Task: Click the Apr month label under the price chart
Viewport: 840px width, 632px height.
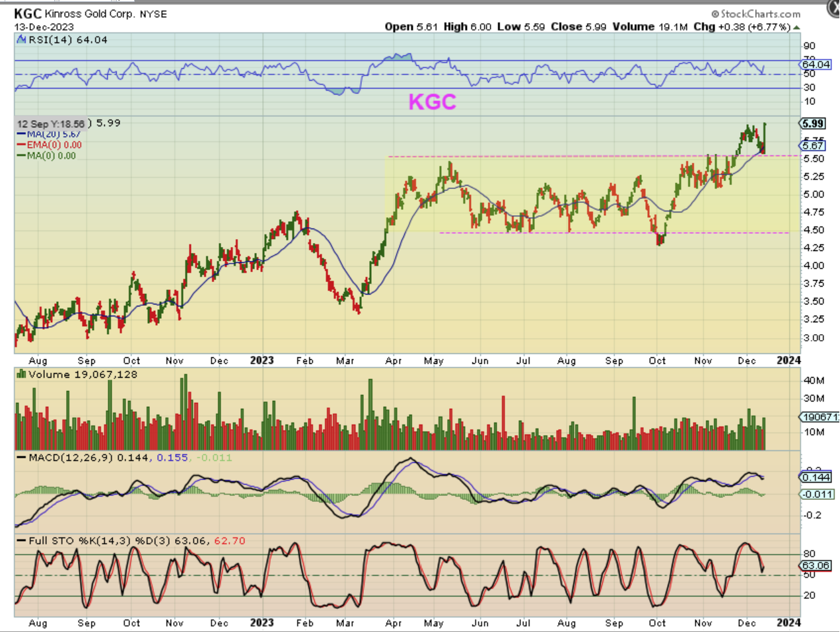Action: [394, 361]
